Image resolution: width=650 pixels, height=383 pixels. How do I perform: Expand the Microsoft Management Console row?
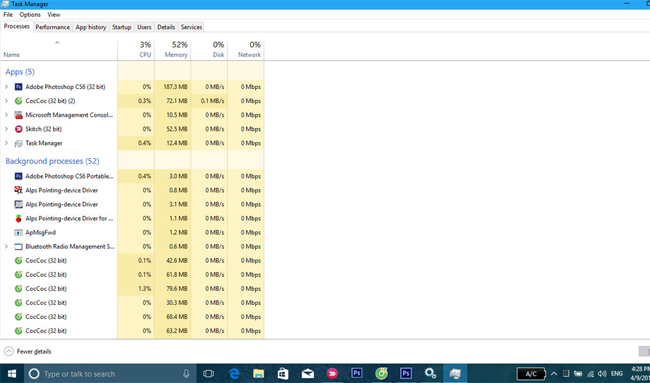6,115
